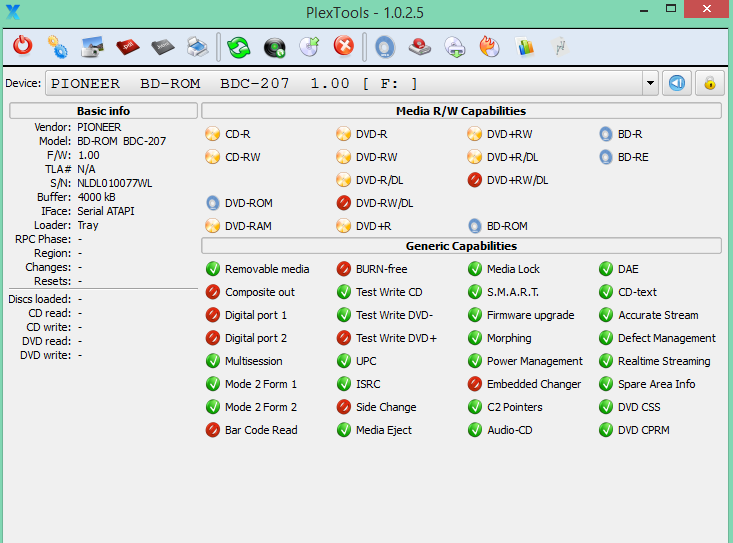The height and width of the screenshot is (543, 733).
Task: Export report using the gray HTML tag icon
Action: (163, 47)
